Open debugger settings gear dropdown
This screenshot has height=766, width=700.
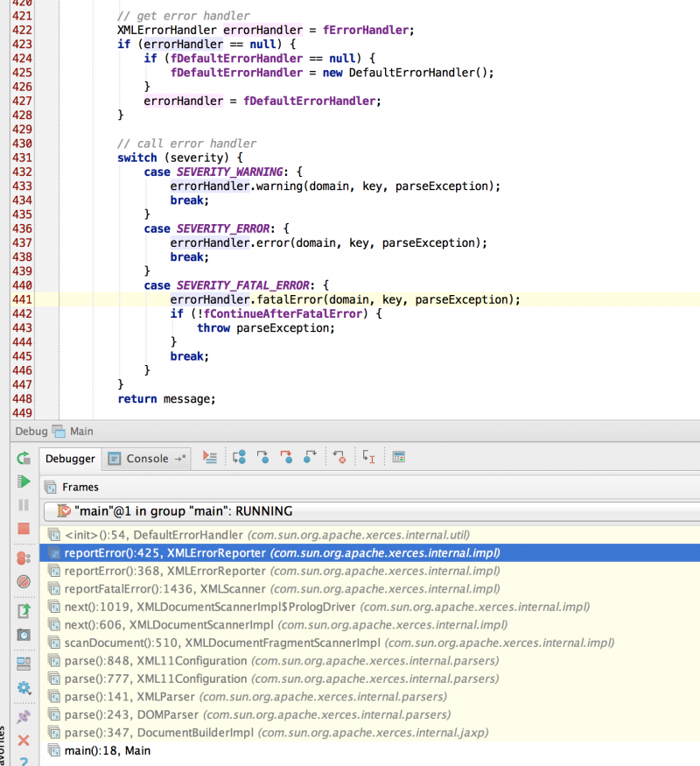(24, 687)
